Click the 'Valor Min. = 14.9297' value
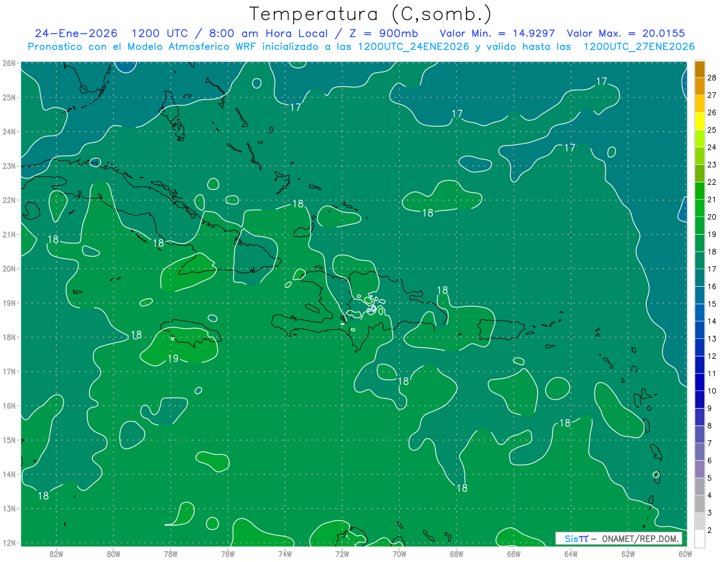The width and height of the screenshot is (728, 562). pyautogui.click(x=496, y=33)
